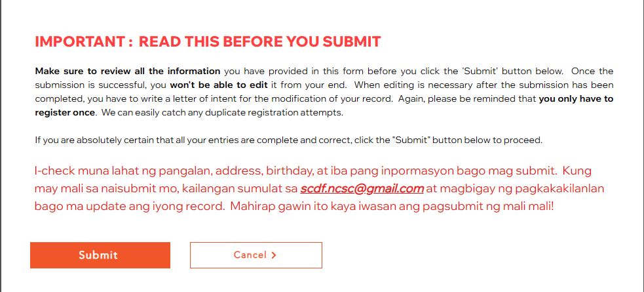Screen dimensions: 644x292
Task: Open the scdf.ncsc@gmail.com email link
Action: point(362,188)
